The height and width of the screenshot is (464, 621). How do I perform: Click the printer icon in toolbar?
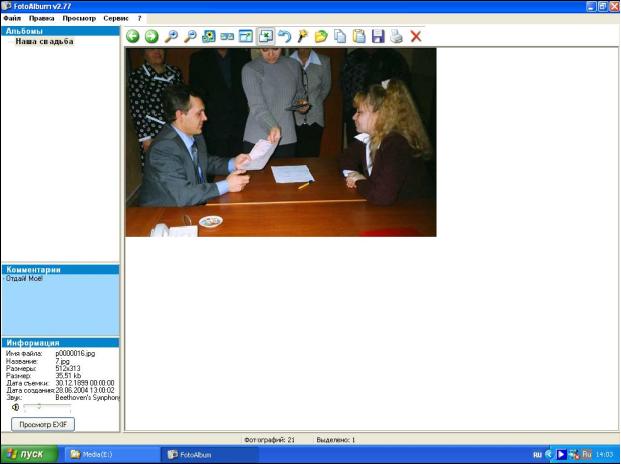[397, 36]
